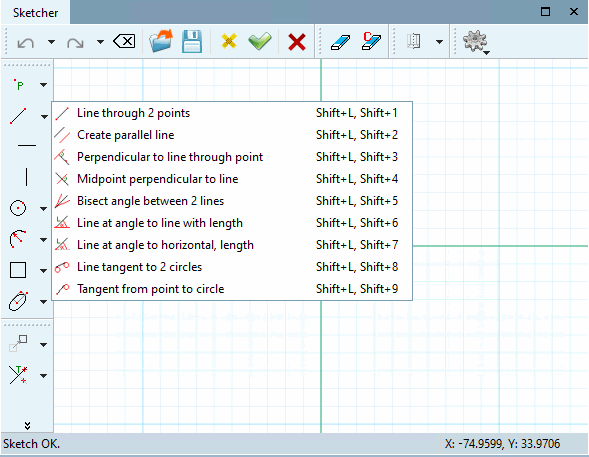Viewport: 589px width, 457px height.
Task: Maximize the Sketcher window
Action: coord(545,12)
